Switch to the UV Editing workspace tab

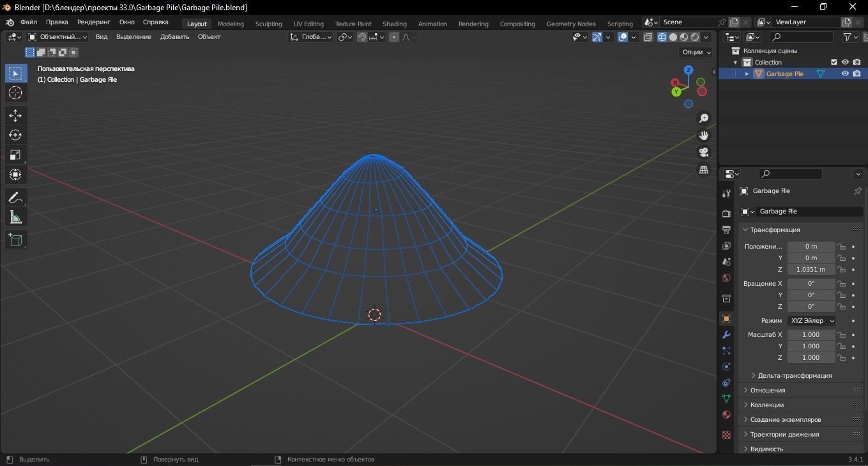point(308,24)
